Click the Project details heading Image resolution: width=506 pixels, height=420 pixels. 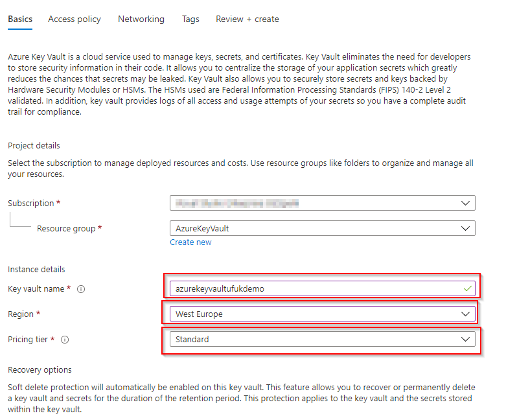click(x=34, y=146)
